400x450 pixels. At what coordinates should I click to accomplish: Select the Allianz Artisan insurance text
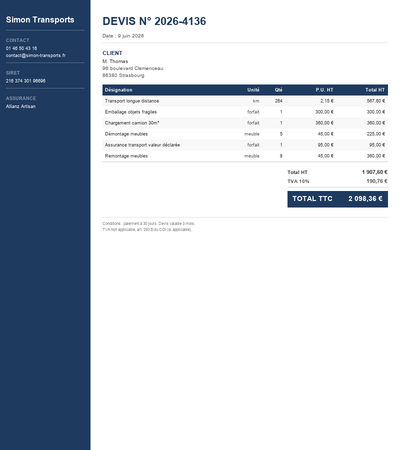tap(21, 106)
